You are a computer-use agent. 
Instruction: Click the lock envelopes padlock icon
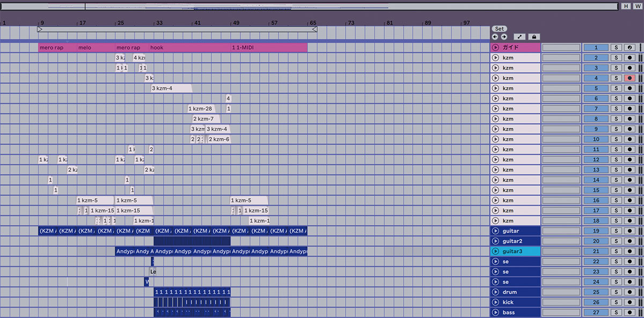[x=533, y=37]
